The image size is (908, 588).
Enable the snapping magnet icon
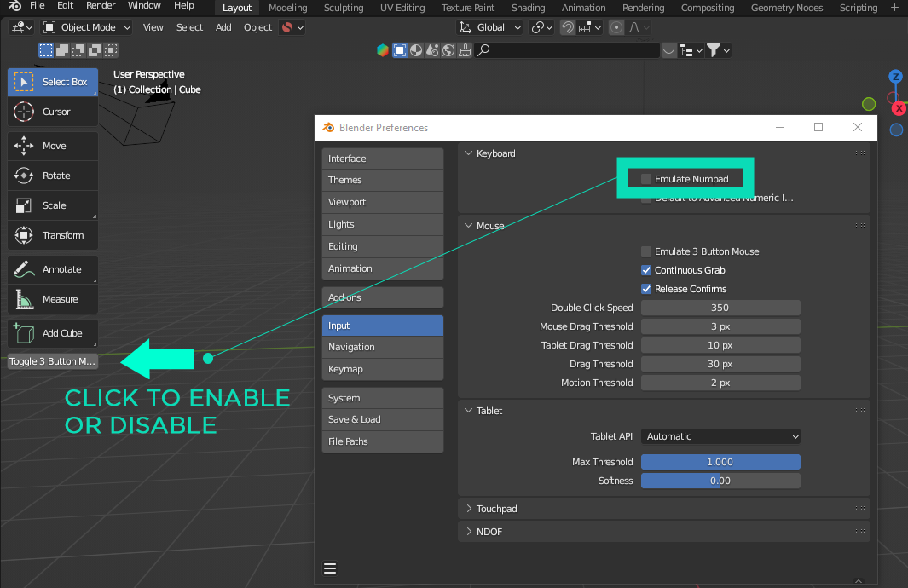(568, 27)
